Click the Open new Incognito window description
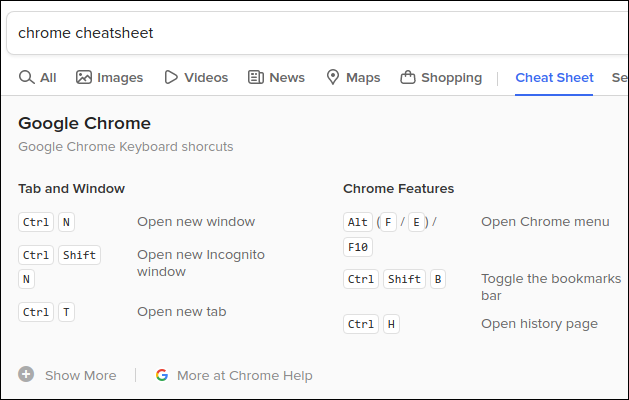This screenshot has height=400, width=629. pyautogui.click(x=201, y=263)
